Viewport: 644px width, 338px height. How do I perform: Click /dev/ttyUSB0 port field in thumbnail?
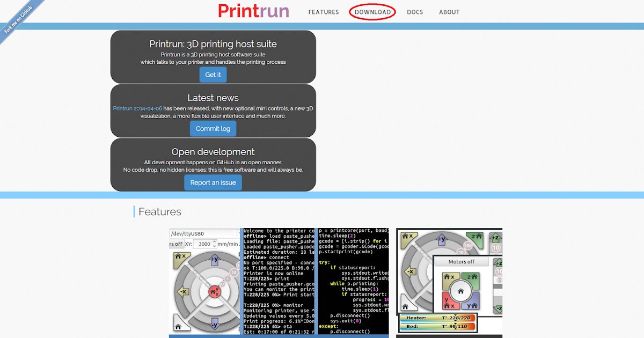204,234
